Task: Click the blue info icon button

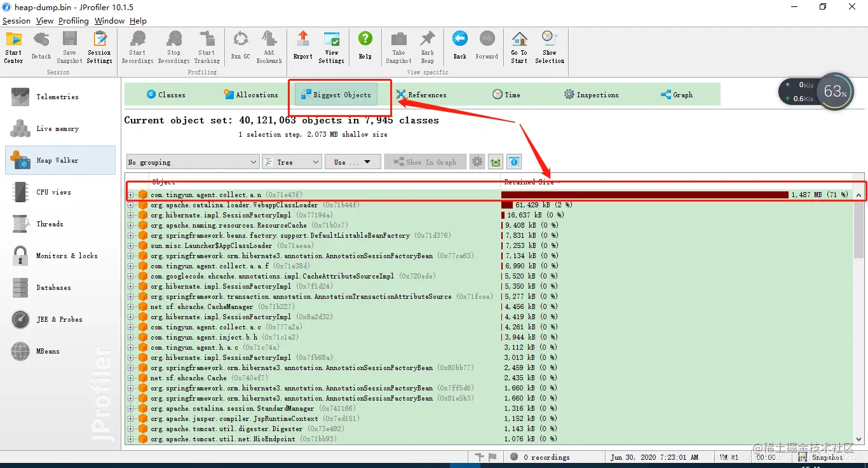Action: point(514,162)
